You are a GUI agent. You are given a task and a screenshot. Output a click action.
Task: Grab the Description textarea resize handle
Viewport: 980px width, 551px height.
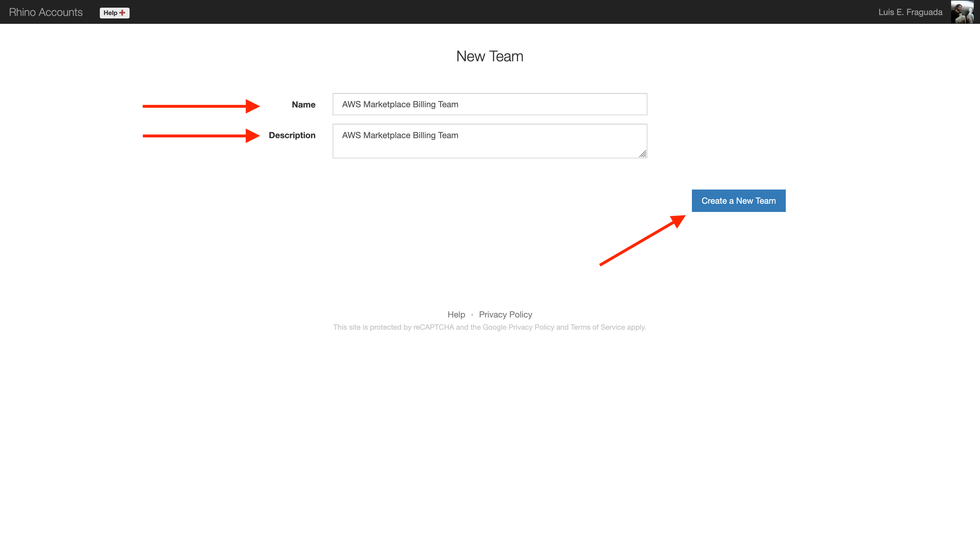click(x=643, y=154)
